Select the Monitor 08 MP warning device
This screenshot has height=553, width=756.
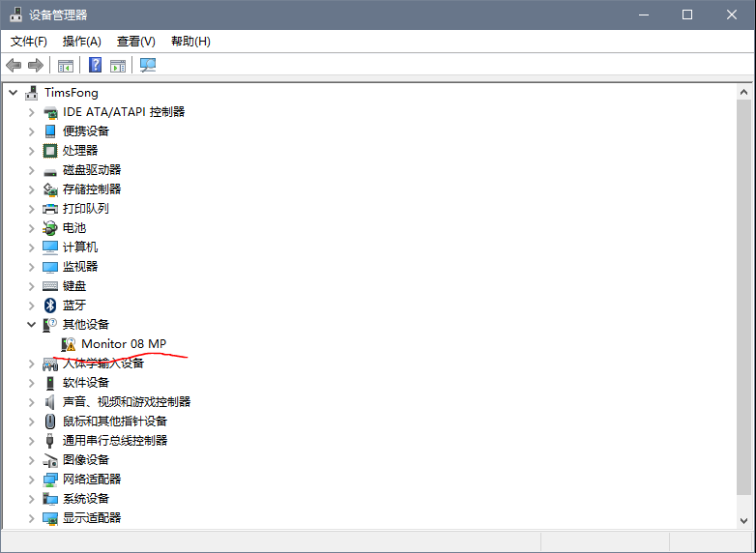[123, 343]
